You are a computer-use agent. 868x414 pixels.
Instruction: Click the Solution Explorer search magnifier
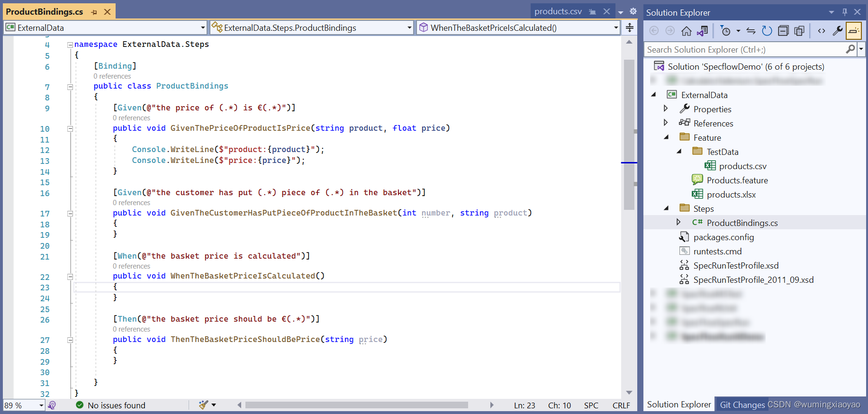pos(850,49)
